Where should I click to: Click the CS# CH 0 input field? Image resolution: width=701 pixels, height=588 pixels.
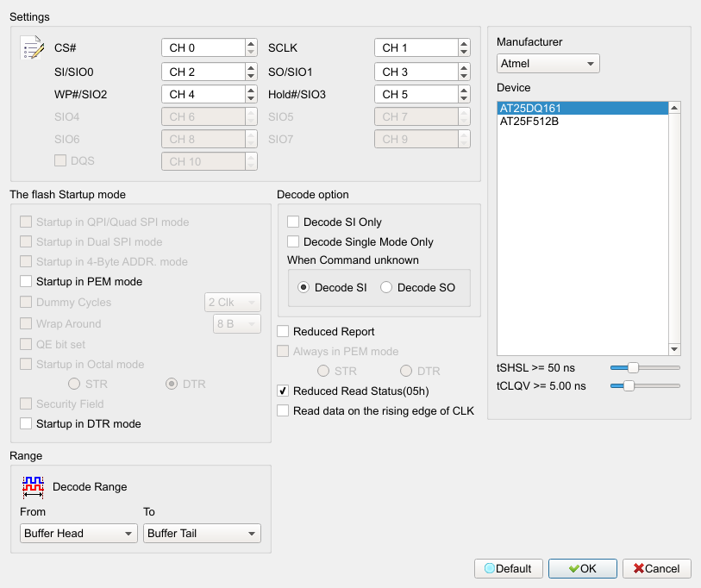click(x=203, y=47)
